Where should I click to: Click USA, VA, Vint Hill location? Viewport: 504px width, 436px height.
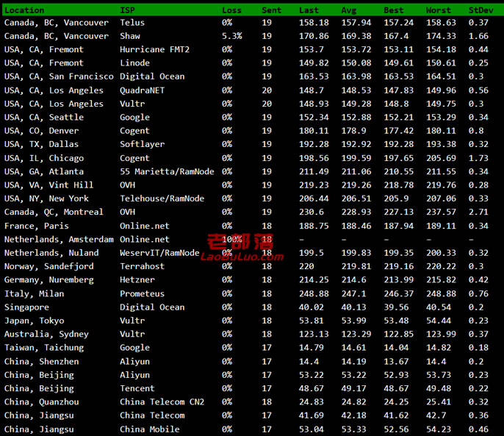tap(48, 185)
